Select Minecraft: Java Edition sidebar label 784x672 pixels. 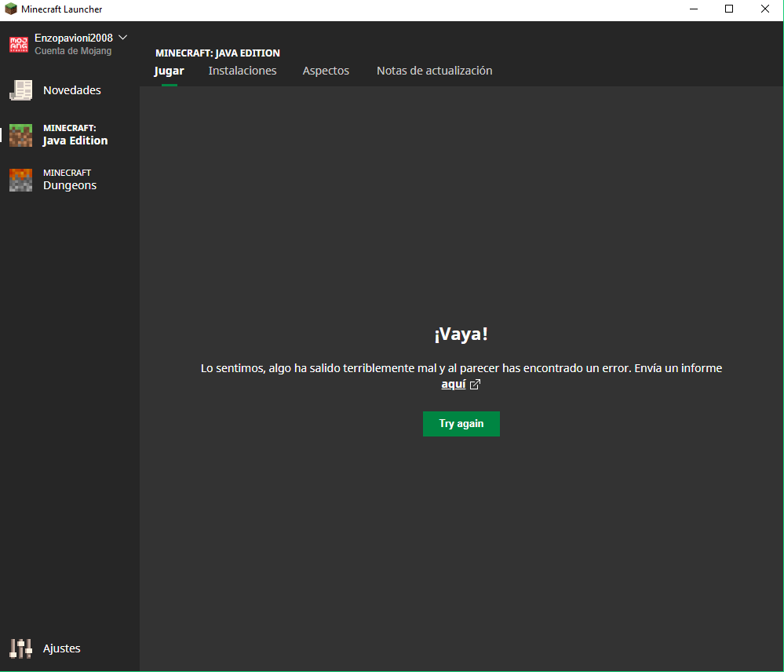(x=75, y=135)
